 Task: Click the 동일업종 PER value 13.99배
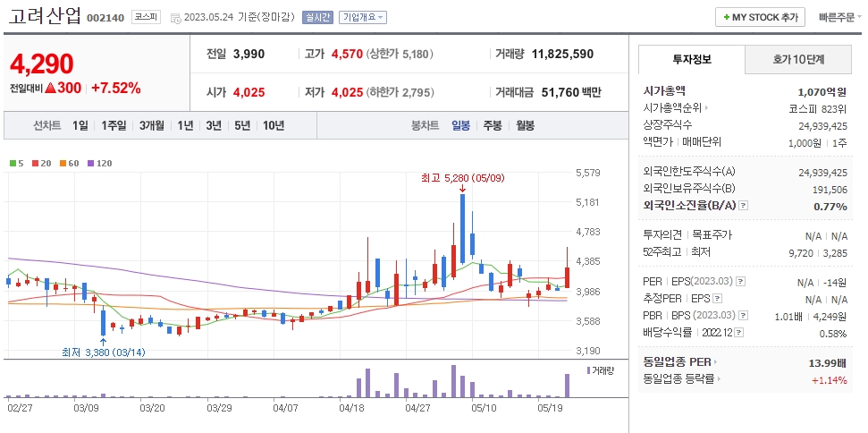pos(828,363)
